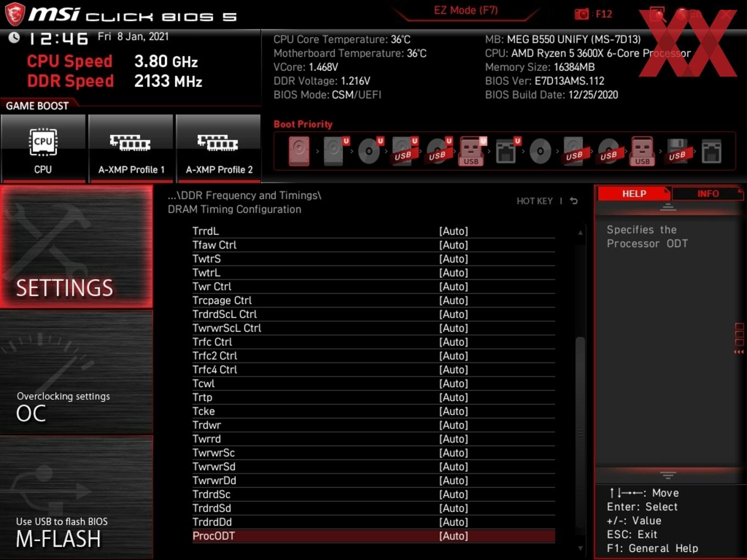
Task: Select the Tcke row
Action: coord(374,411)
